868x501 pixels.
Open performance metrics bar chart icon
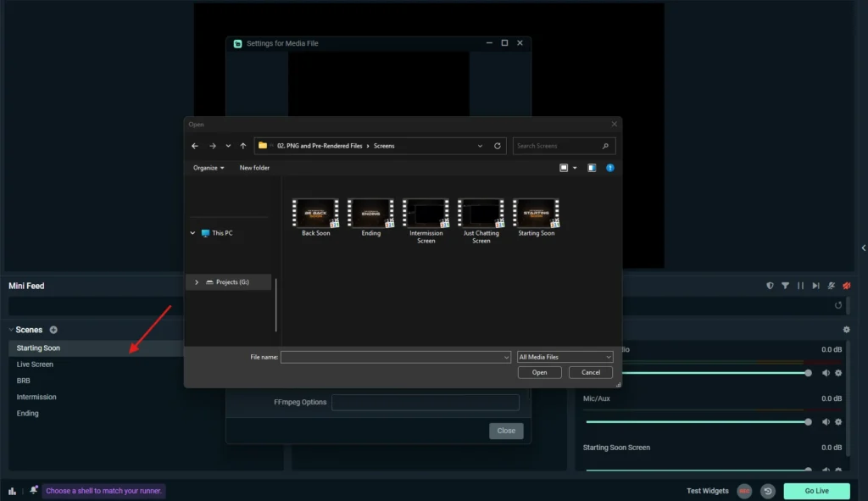(x=13, y=490)
